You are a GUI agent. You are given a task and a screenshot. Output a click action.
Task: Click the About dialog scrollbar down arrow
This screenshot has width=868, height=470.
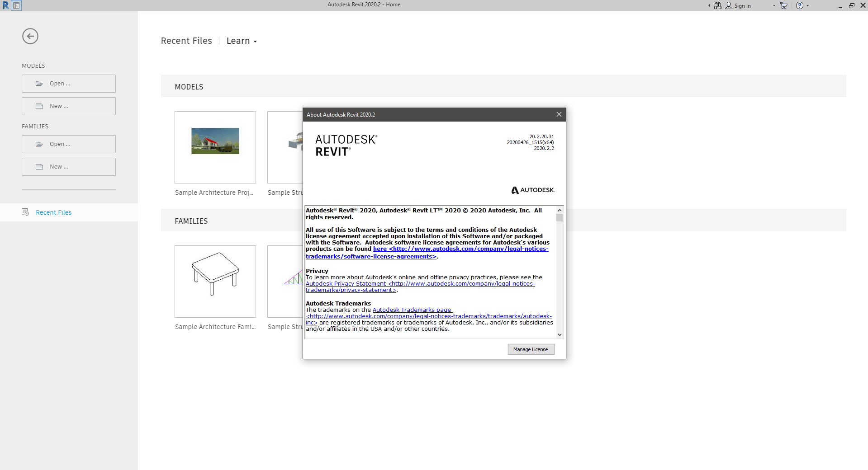click(560, 335)
